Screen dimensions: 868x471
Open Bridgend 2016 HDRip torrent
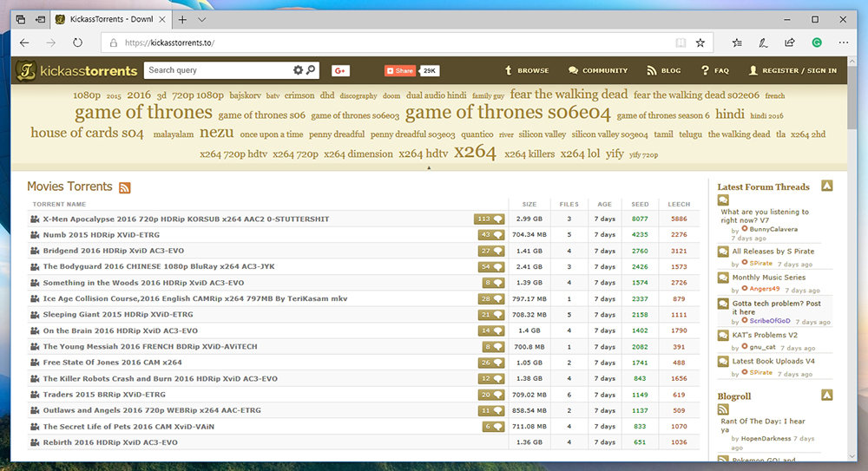[x=114, y=251]
